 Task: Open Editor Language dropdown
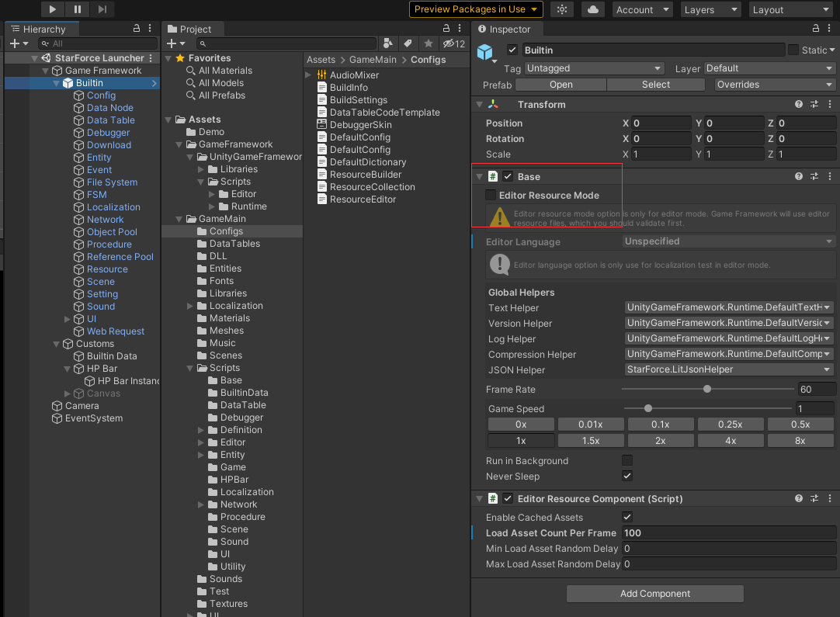(x=728, y=241)
